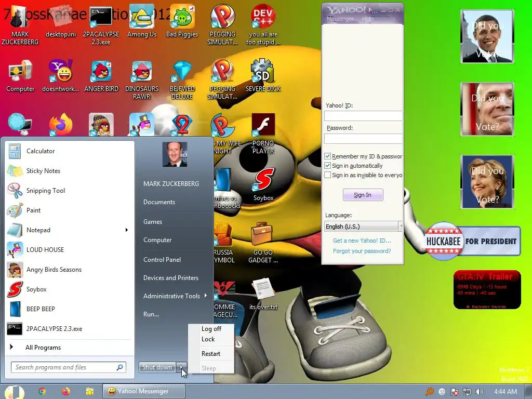Screen dimensions: 532x399
Task: Choose Restart from the power menu
Action: coord(211,353)
